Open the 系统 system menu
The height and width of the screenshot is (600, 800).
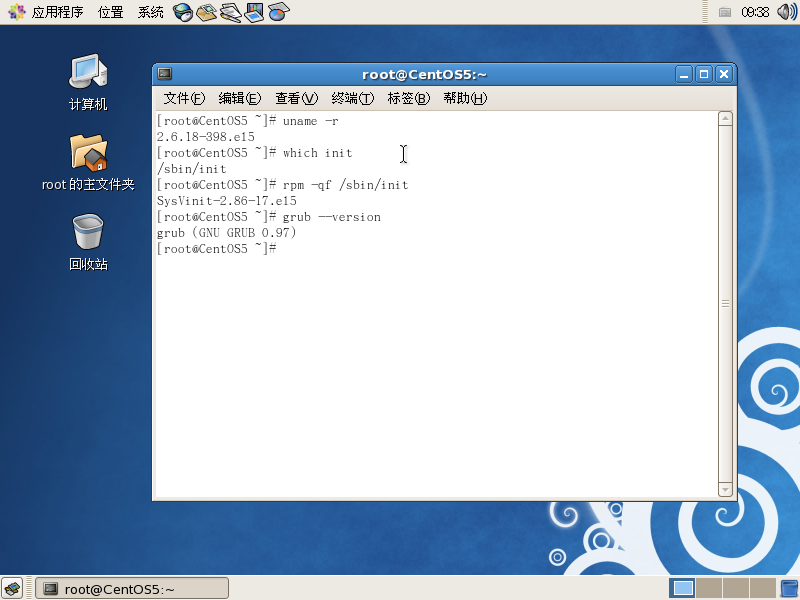151,12
